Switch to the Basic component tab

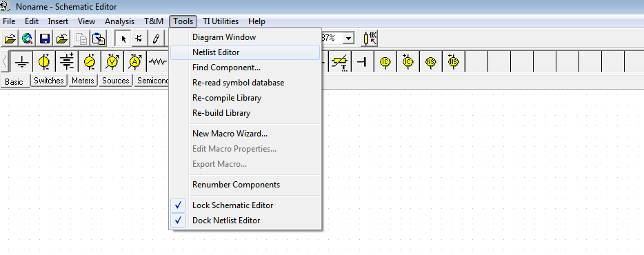(14, 82)
